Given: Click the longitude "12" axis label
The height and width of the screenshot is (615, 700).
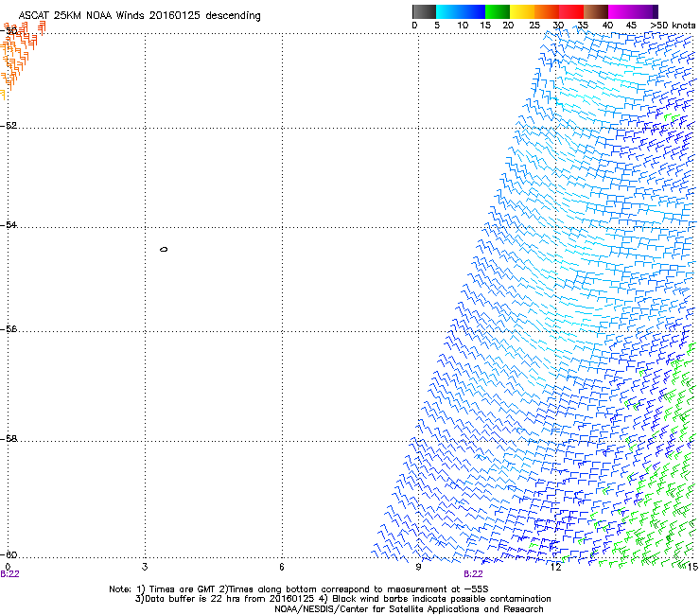Looking at the screenshot, I should click(555, 567).
